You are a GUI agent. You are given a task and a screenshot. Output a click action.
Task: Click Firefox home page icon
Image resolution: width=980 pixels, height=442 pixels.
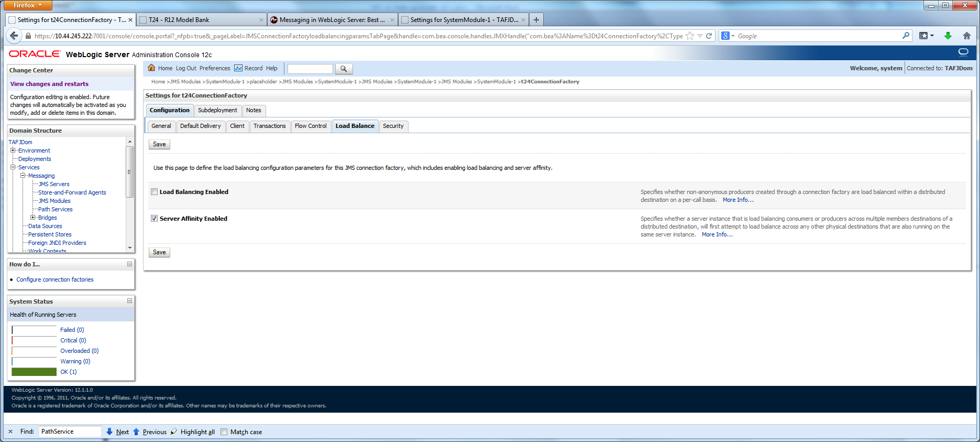coord(966,36)
